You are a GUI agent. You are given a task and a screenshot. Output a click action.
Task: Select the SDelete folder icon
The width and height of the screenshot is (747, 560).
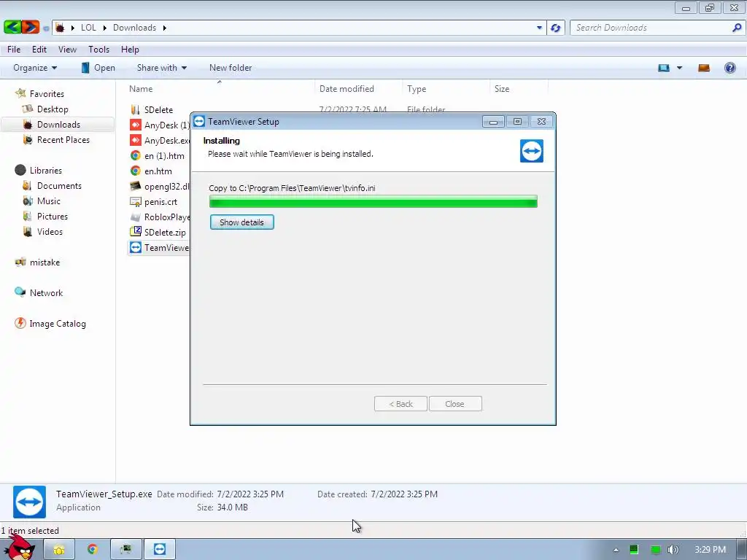[x=135, y=109]
